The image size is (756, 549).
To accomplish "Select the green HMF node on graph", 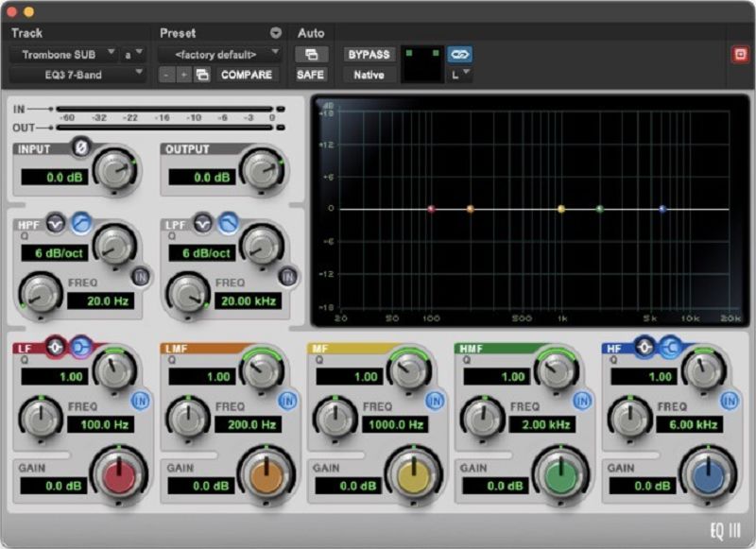I will (600, 209).
